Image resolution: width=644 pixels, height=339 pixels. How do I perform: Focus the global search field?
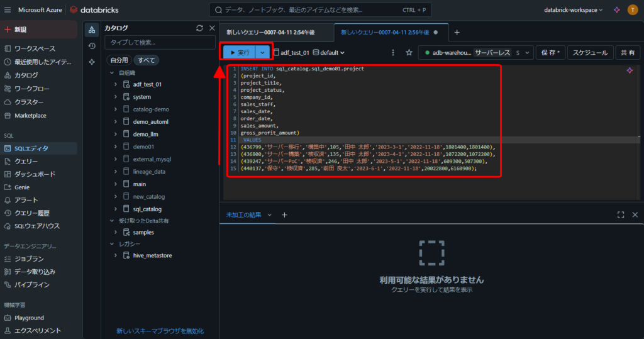click(x=320, y=10)
